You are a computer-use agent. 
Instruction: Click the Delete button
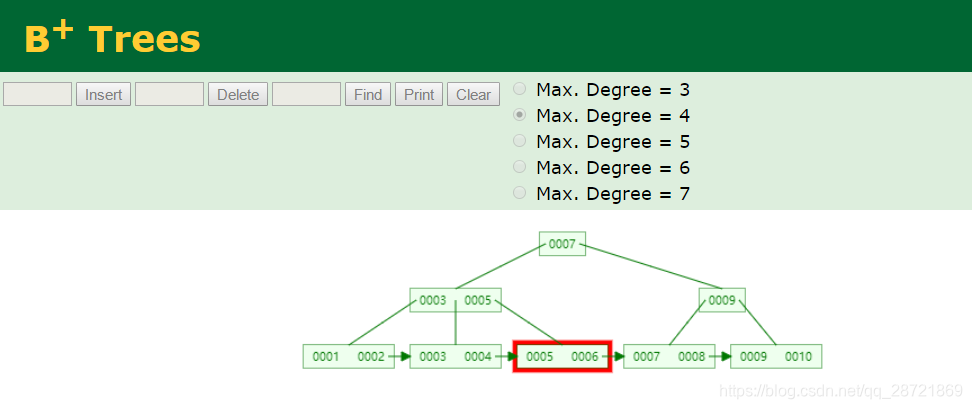(238, 95)
